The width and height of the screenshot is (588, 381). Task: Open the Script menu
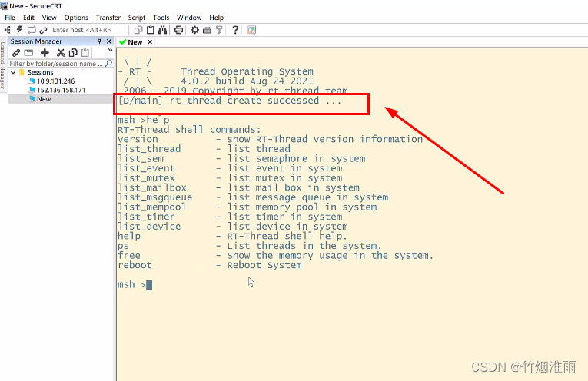(137, 18)
